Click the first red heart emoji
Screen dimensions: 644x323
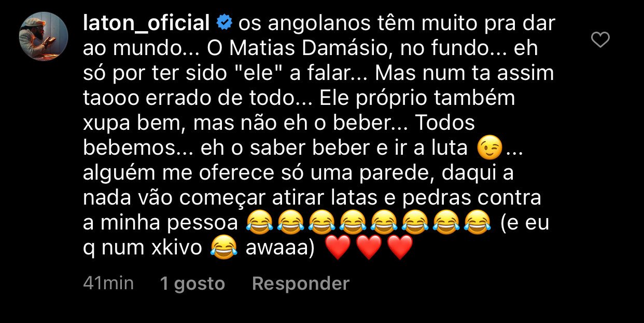(x=338, y=248)
